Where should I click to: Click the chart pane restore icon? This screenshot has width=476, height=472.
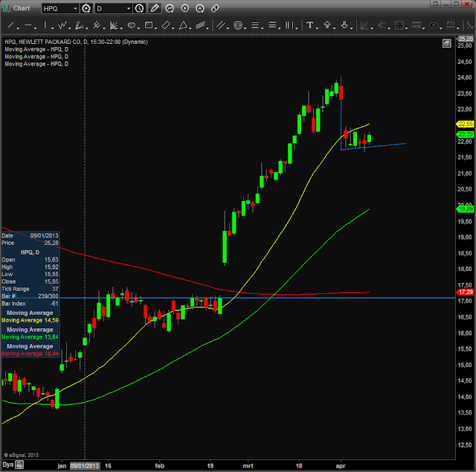coord(446,43)
